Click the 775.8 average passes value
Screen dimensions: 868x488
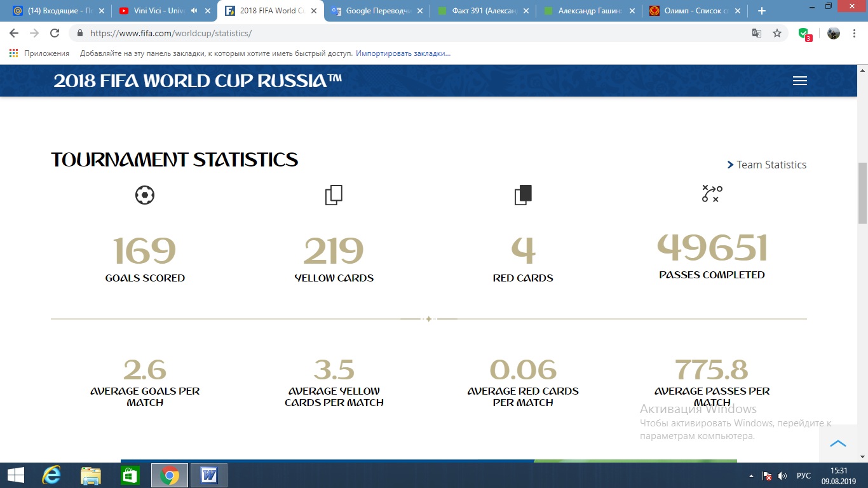coord(712,369)
